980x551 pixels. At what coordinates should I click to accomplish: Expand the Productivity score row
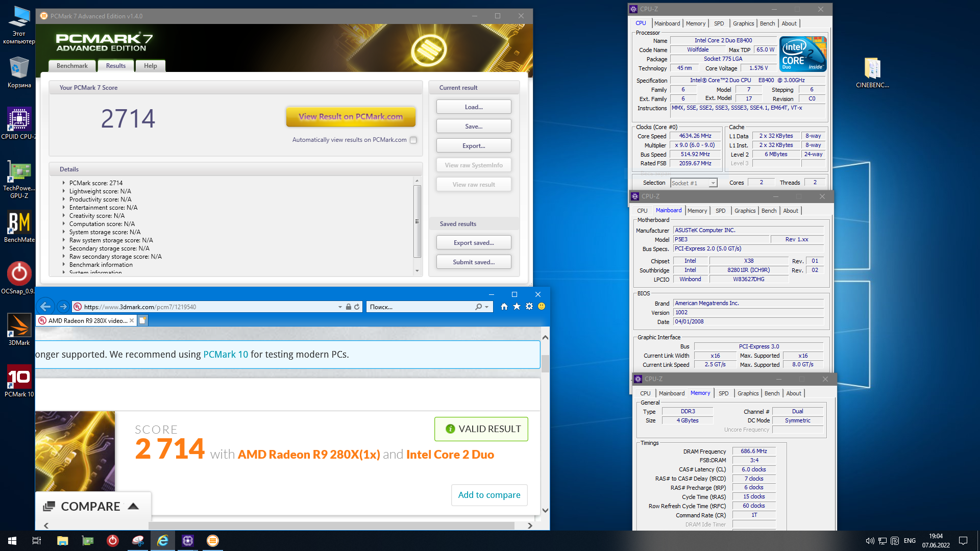point(64,199)
